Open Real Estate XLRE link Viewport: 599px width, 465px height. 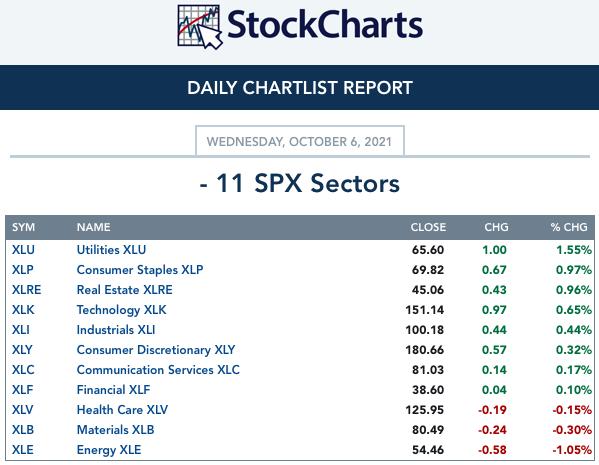point(125,290)
